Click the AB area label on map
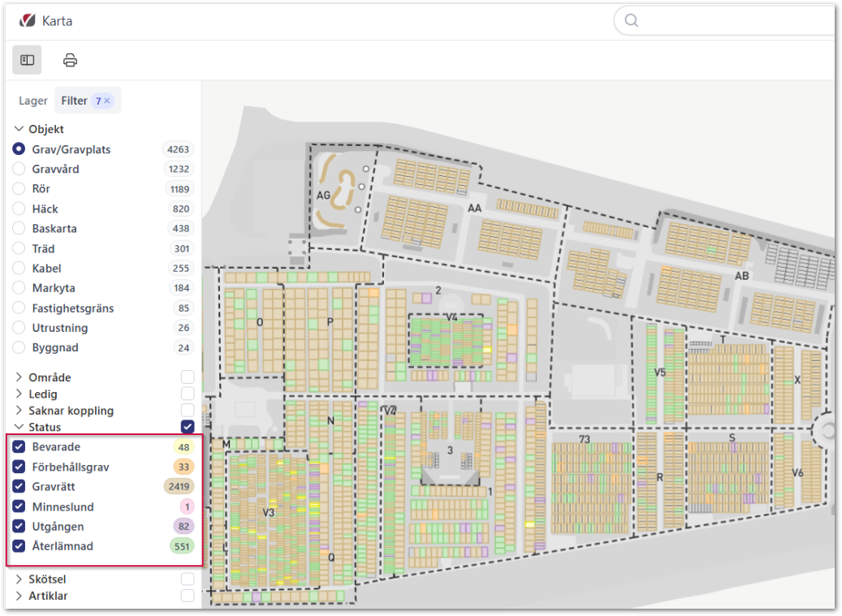Screen dimensions: 842x616 [x=742, y=276]
